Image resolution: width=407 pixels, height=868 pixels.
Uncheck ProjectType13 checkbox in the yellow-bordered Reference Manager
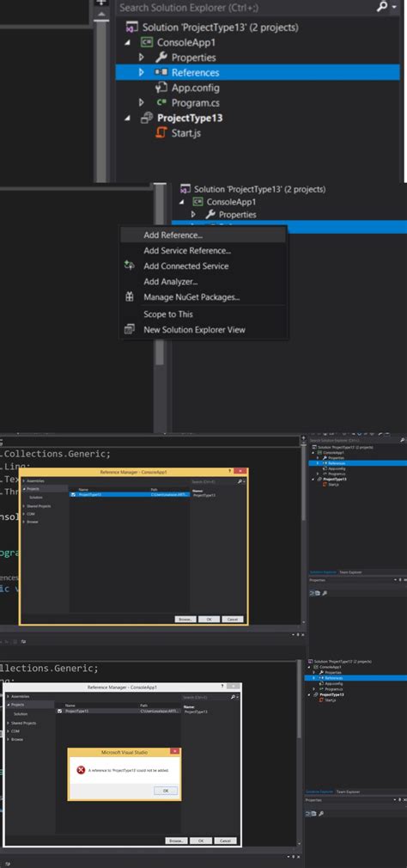pyautogui.click(x=73, y=494)
